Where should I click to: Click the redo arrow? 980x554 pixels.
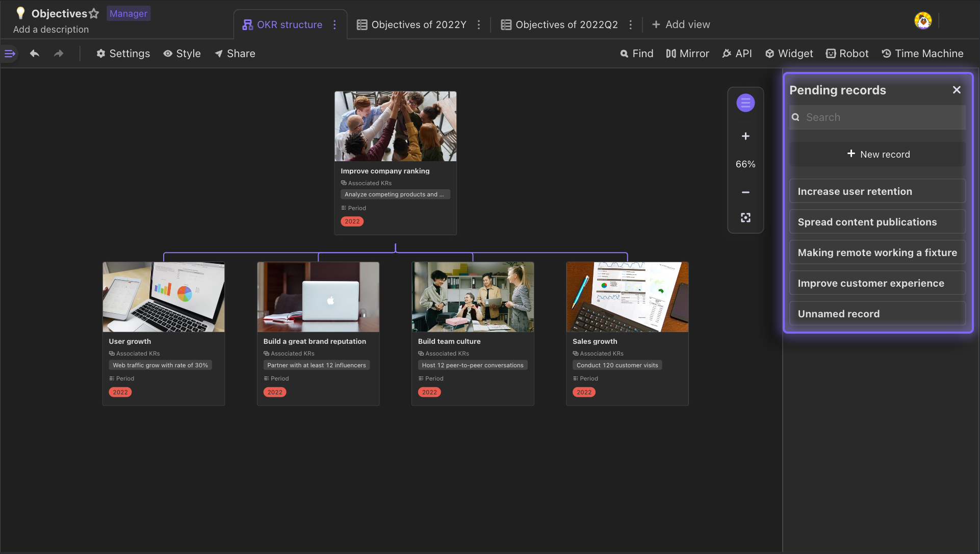(x=59, y=54)
